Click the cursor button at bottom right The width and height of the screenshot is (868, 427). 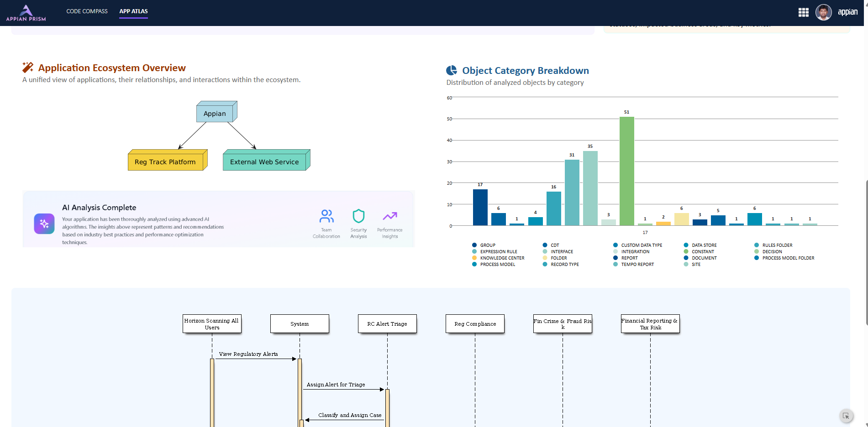pyautogui.click(x=846, y=416)
